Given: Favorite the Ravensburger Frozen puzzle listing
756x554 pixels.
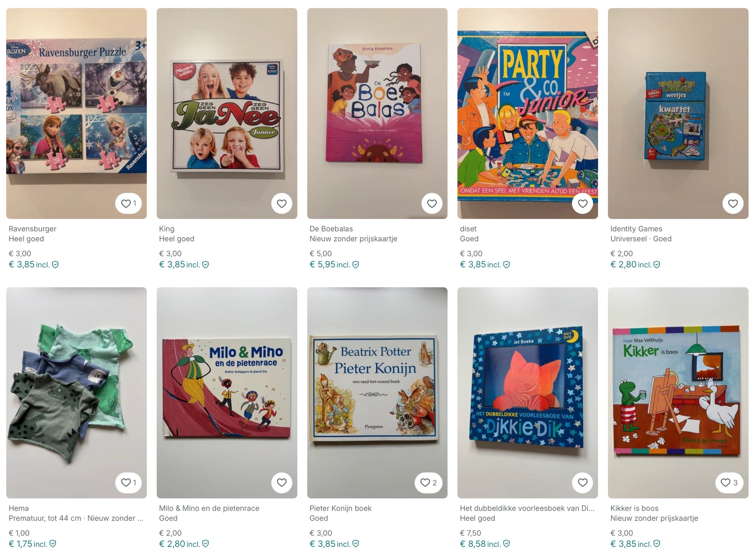Looking at the screenshot, I should (128, 204).
